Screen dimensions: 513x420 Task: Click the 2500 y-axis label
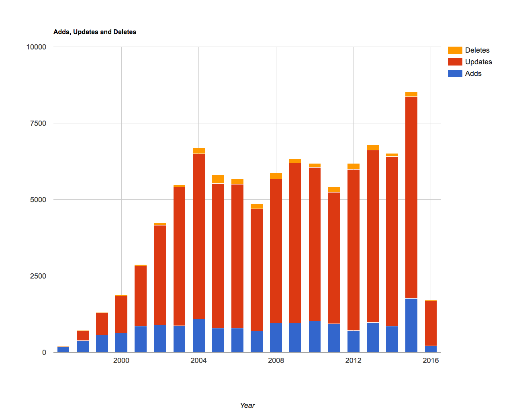[x=39, y=276]
